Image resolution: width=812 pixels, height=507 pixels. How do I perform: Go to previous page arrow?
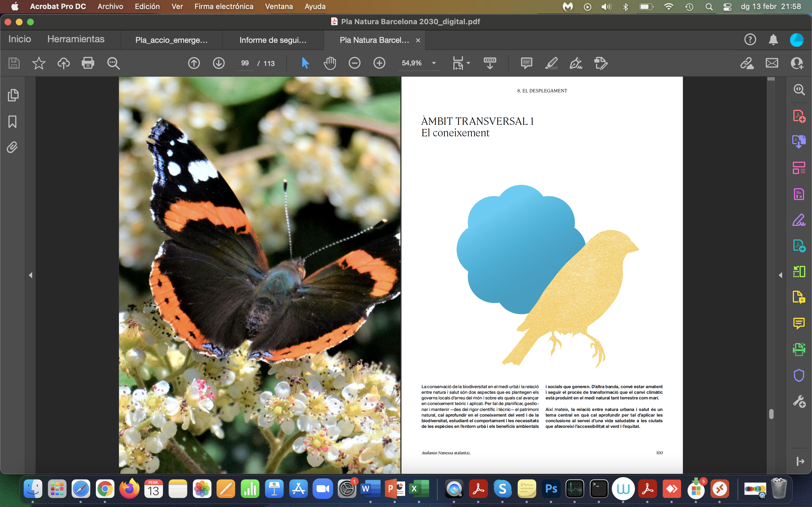194,63
